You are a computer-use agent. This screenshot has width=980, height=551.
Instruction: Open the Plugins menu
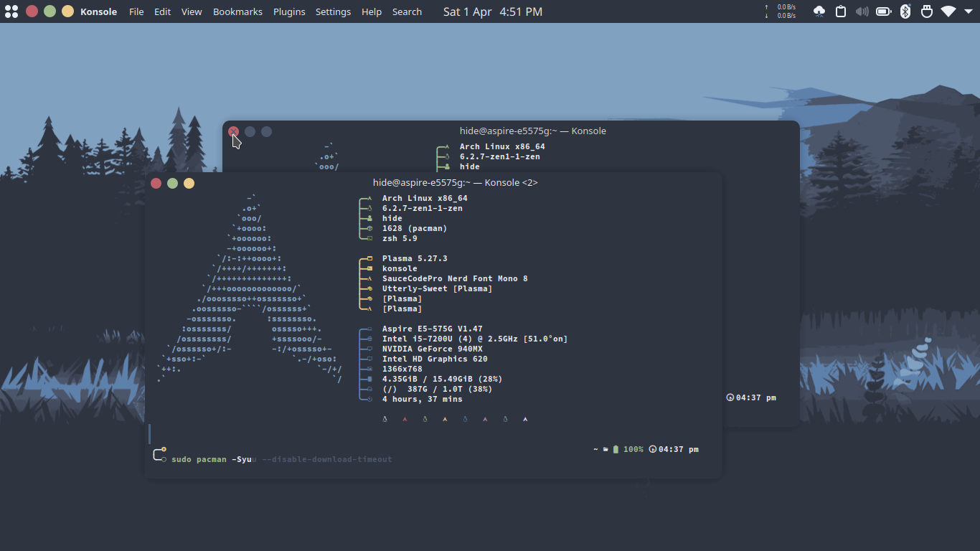tap(289, 11)
